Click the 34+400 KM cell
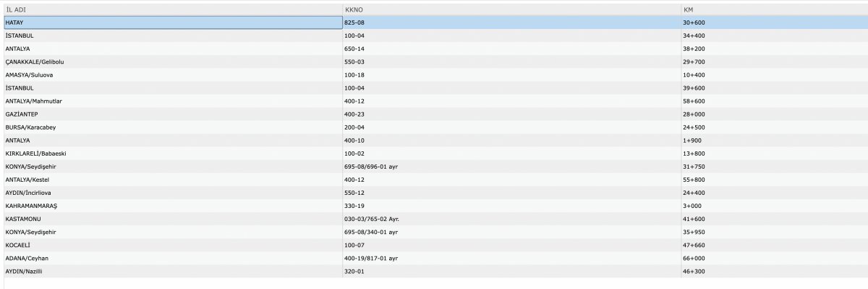Image resolution: width=868 pixels, height=289 pixels. point(774,35)
